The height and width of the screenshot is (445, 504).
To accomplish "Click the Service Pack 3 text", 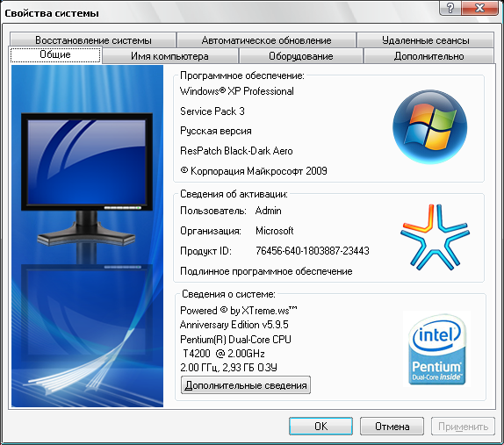I will [x=212, y=111].
